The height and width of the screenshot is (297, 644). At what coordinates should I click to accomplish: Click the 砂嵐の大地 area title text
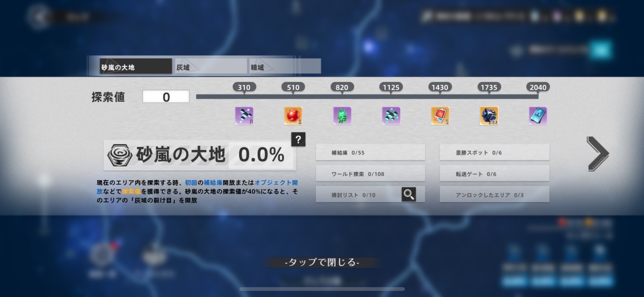point(181,154)
